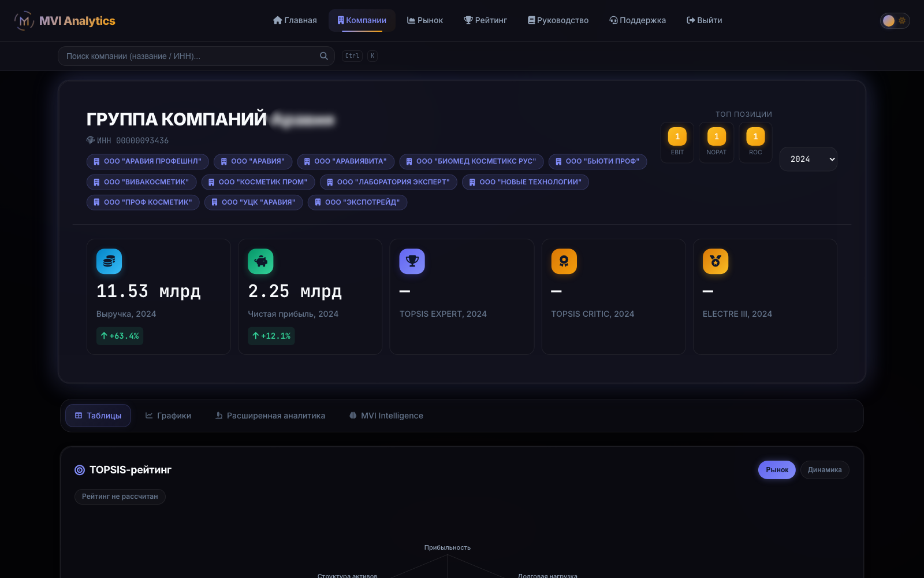
Task: Click the revenue coins icon
Action: 109,261
